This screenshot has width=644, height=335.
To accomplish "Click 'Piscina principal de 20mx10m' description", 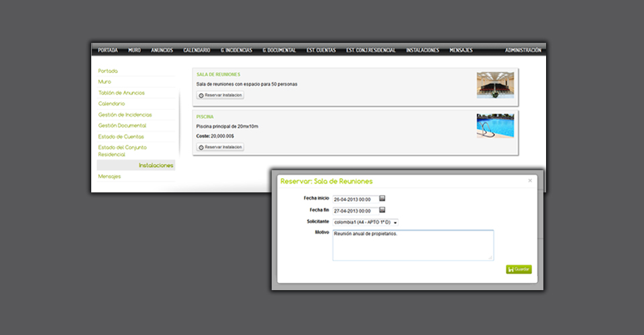I will click(x=227, y=126).
